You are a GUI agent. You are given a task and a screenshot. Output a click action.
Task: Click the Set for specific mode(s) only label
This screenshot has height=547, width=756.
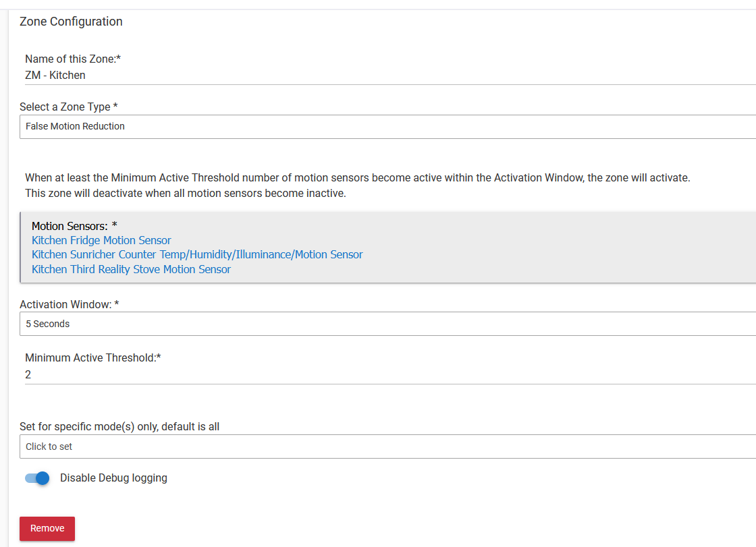[x=119, y=427]
